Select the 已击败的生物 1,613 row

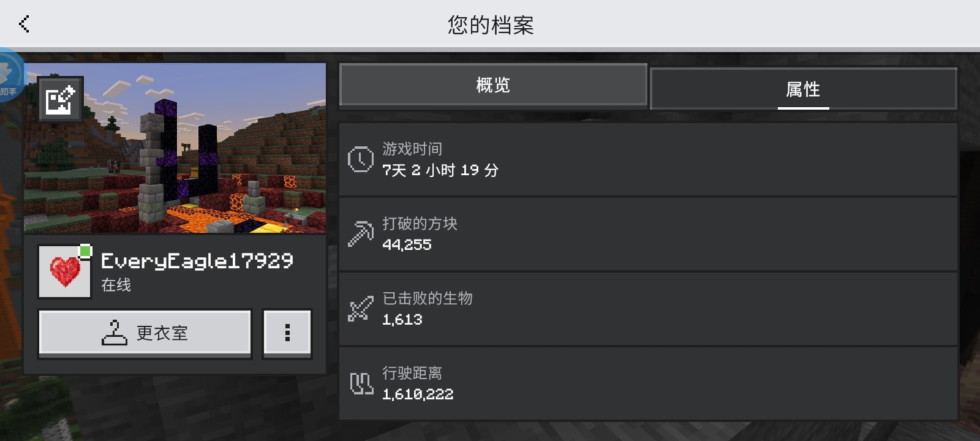click(x=648, y=309)
